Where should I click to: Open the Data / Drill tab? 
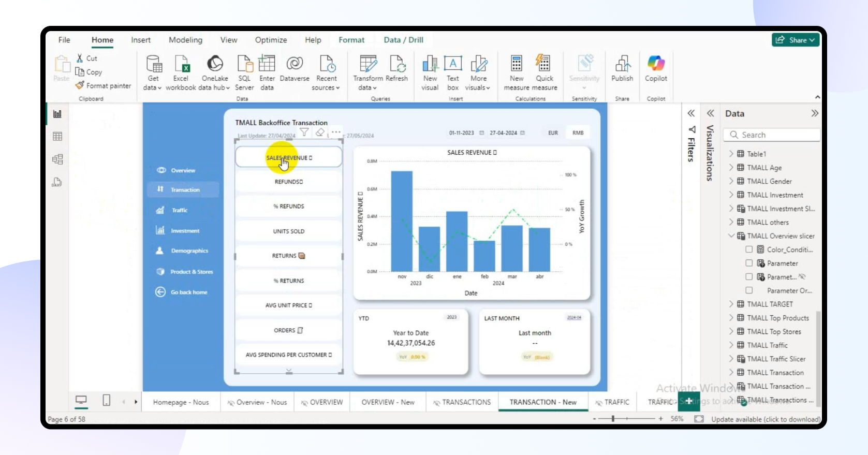[x=403, y=40]
